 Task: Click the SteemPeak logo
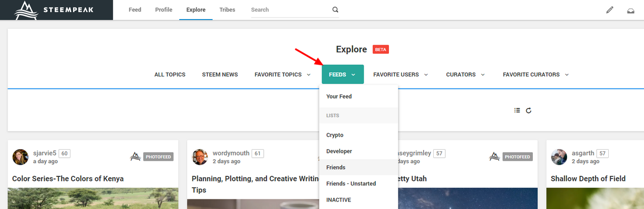(x=56, y=10)
